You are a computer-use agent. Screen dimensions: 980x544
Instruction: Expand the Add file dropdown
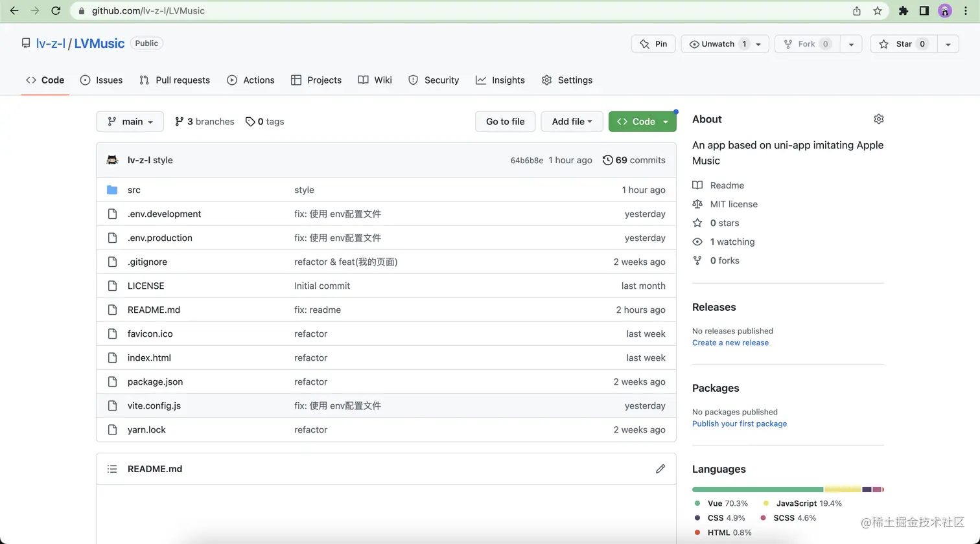(572, 122)
